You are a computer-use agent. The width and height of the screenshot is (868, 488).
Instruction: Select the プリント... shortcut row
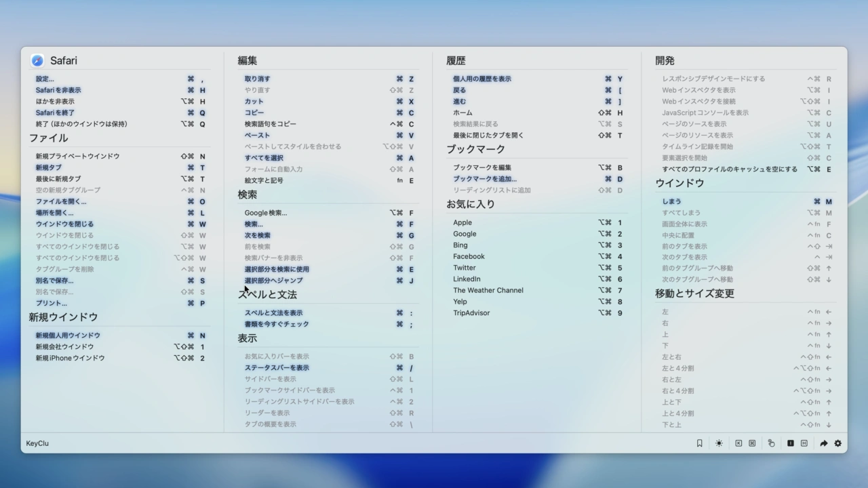tap(121, 303)
